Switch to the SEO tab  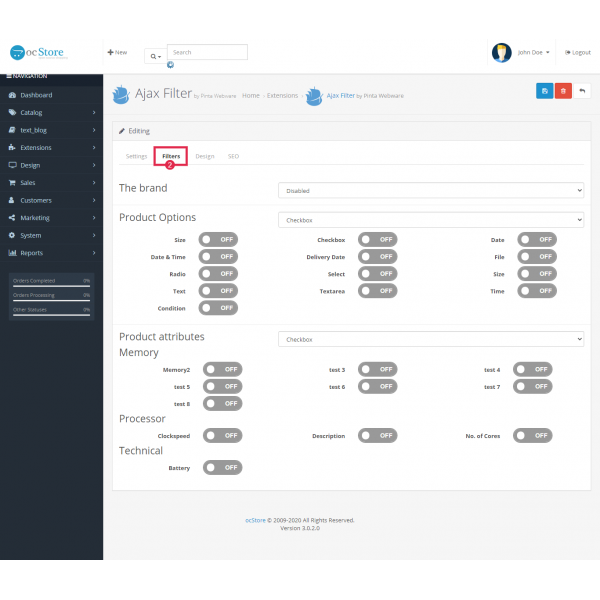pos(233,157)
